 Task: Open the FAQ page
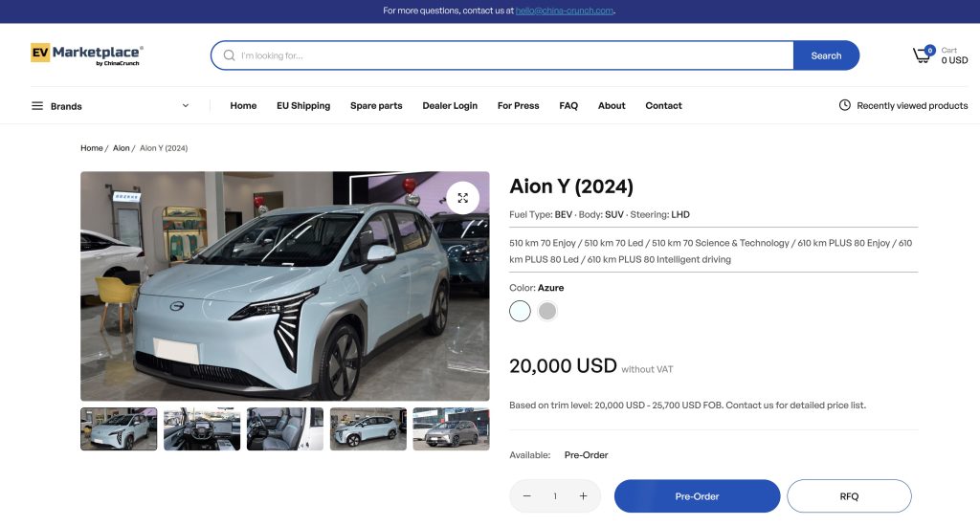[568, 105]
